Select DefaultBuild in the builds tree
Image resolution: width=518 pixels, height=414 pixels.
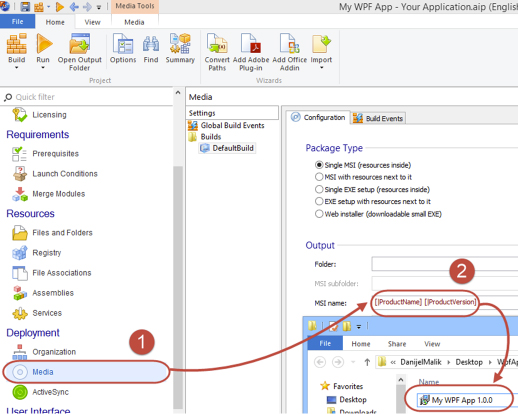228,148
